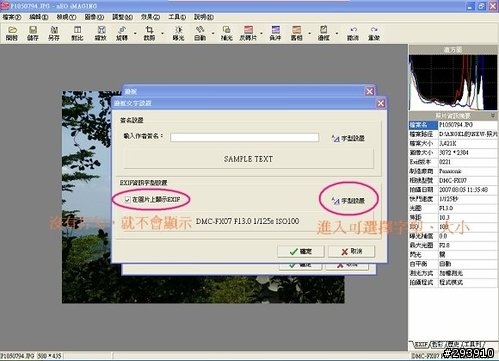Apply the 黑白 black and white icon
The height and width of the screenshot is (361, 499).
coord(296,33)
